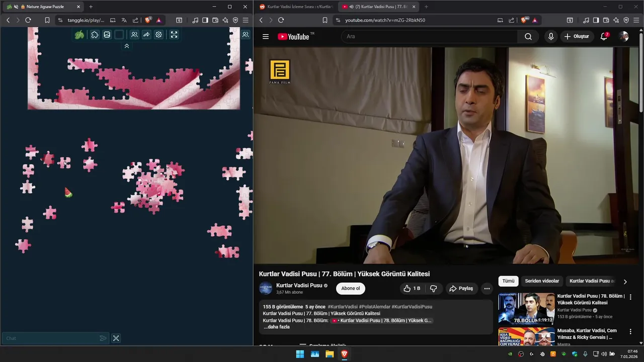The height and width of the screenshot is (362, 644).
Task: Select the Tümü filter chip
Action: click(x=508, y=281)
